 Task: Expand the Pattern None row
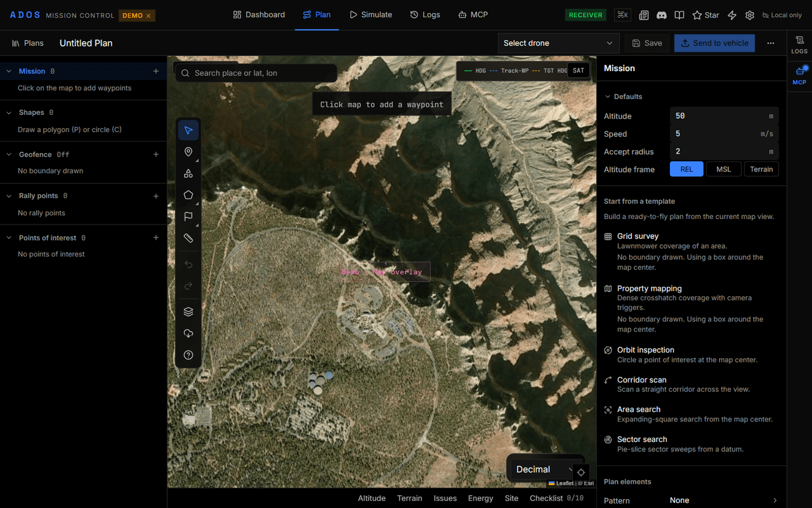pyautogui.click(x=691, y=500)
